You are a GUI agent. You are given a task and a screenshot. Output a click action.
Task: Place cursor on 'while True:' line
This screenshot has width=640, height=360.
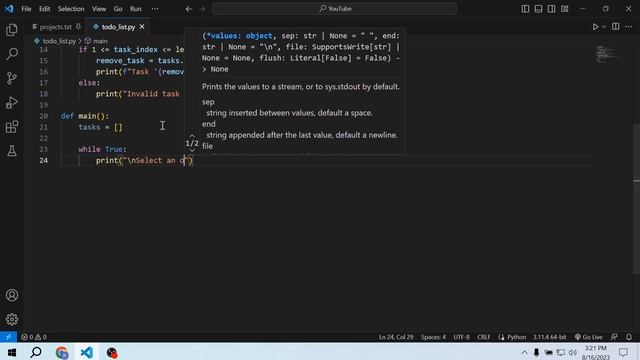click(x=102, y=149)
